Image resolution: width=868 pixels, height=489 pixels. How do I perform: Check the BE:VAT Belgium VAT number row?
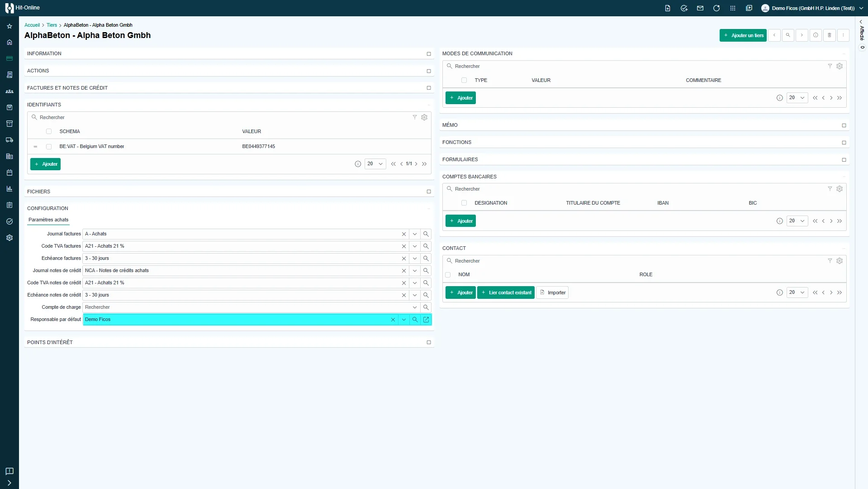point(49,147)
